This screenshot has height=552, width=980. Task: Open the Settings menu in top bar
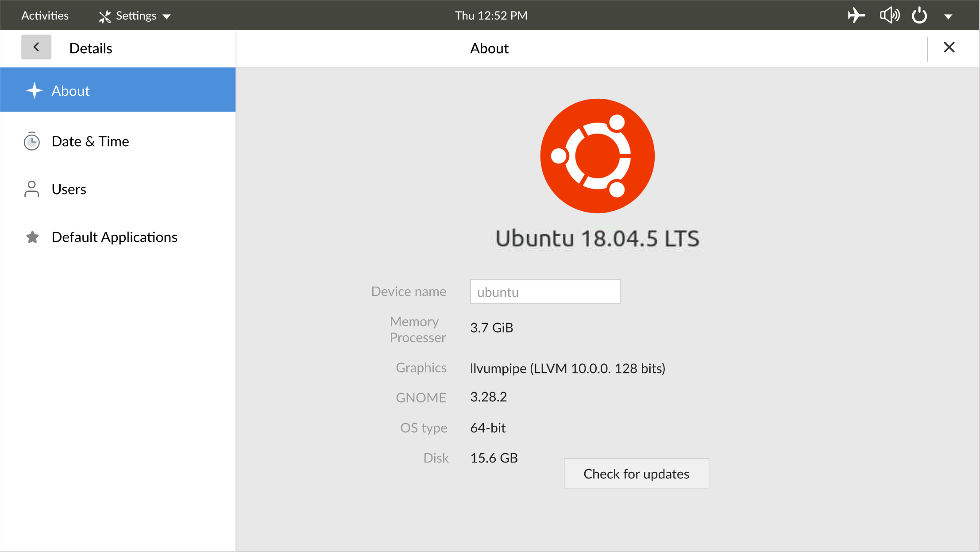(131, 15)
